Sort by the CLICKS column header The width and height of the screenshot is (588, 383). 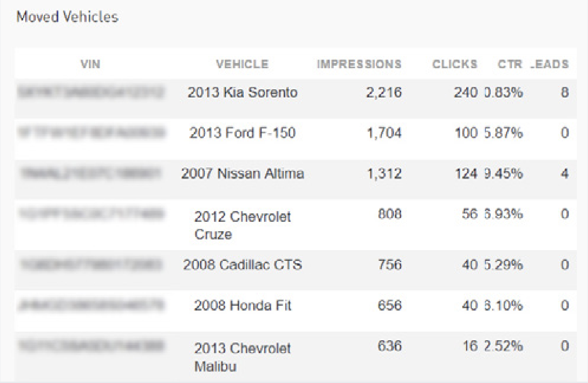[x=455, y=64]
